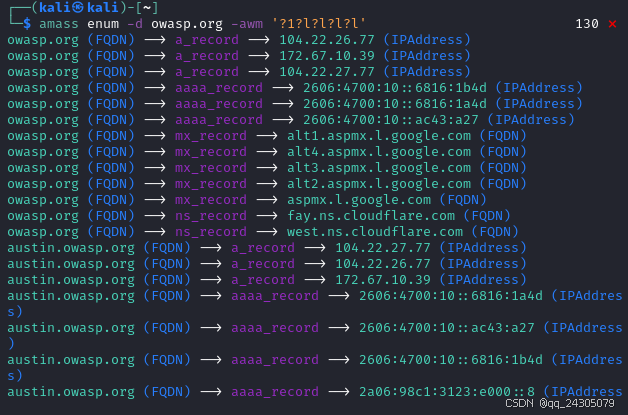Screen dimensions: 628x415
Task: Click 104.22.26.77 in the austin.owasp.org row
Action: (x=383, y=264)
